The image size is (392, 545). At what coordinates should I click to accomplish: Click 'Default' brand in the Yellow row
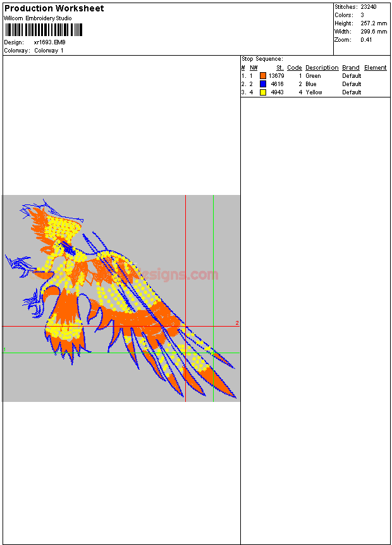(x=352, y=92)
